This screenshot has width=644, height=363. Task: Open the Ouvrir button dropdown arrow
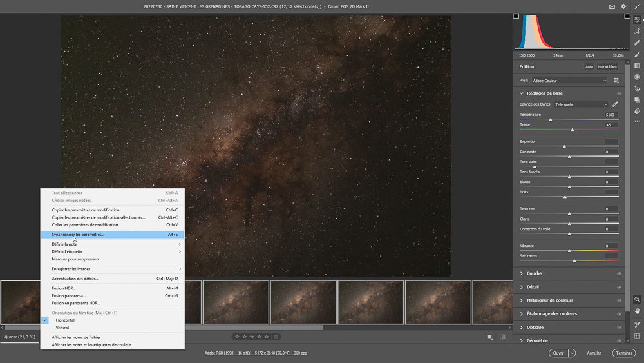572,353
